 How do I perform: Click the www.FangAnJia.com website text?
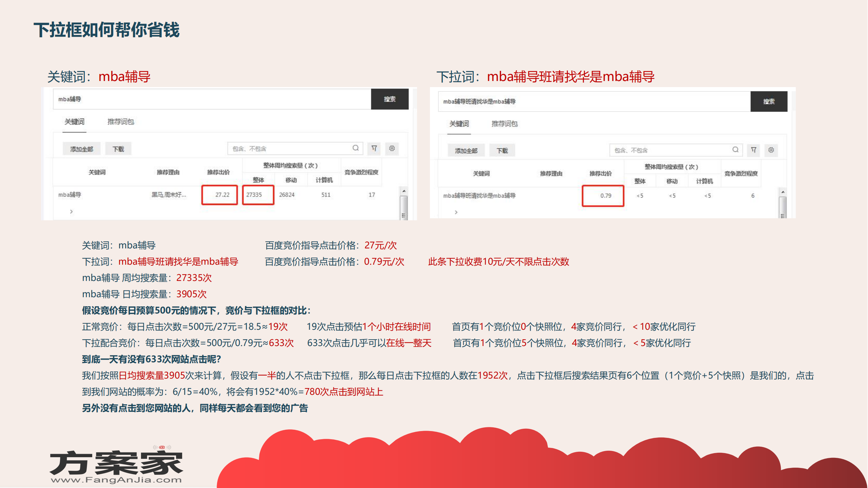coord(116,480)
